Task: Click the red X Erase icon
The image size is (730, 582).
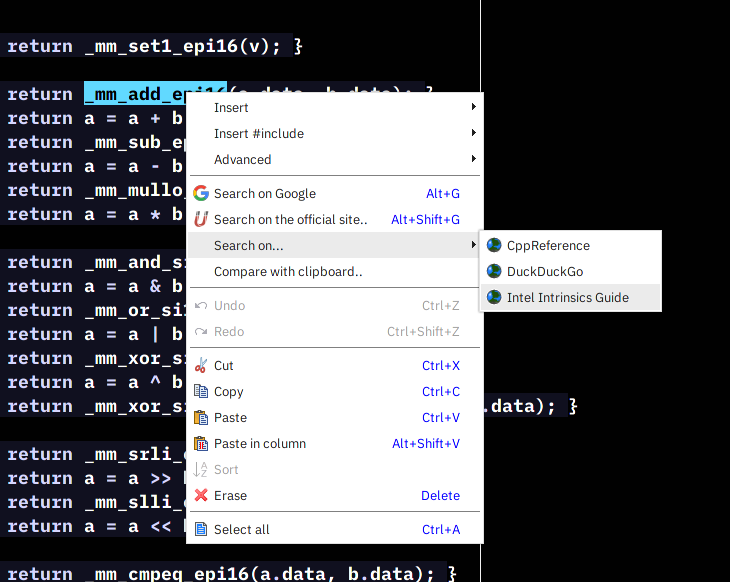Action: tap(201, 496)
